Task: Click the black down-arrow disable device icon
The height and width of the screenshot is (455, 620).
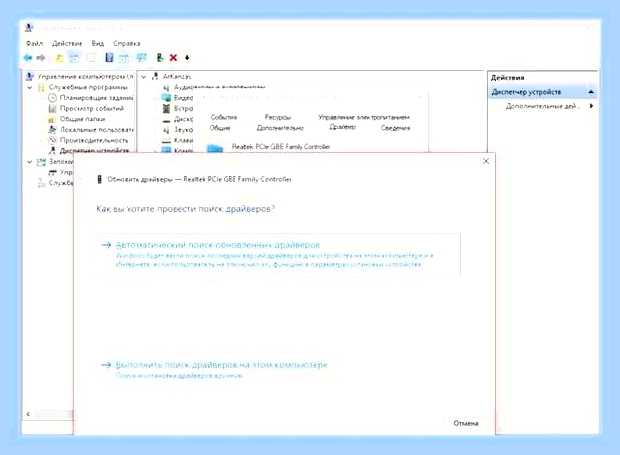Action: click(187, 58)
